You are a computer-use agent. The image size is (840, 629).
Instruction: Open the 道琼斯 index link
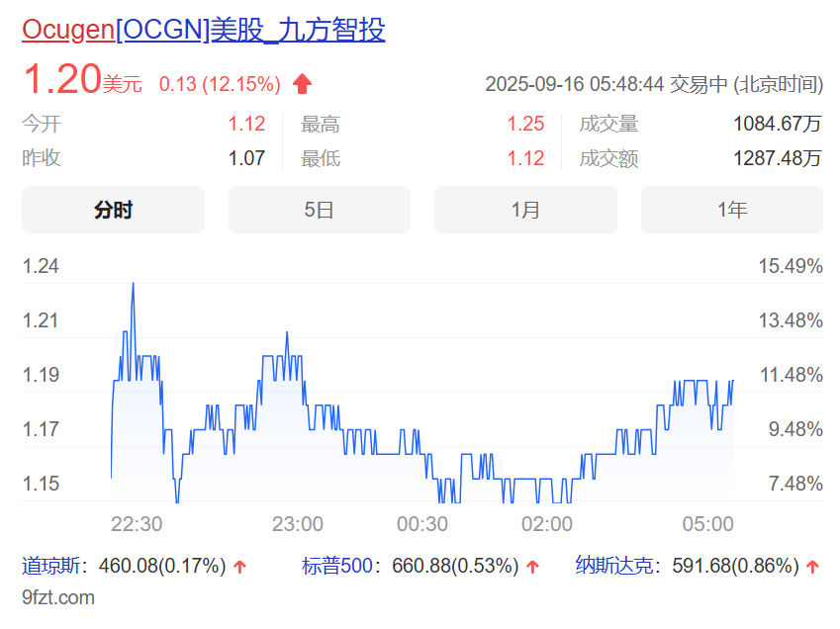click(50, 566)
